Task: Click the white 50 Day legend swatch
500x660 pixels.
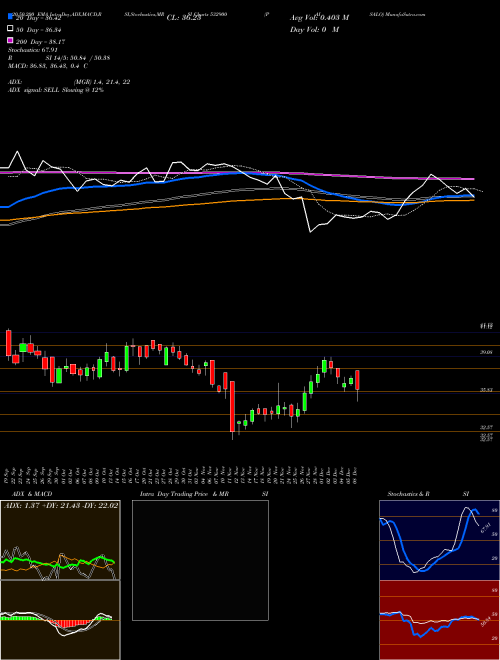Action: coord(11,29)
